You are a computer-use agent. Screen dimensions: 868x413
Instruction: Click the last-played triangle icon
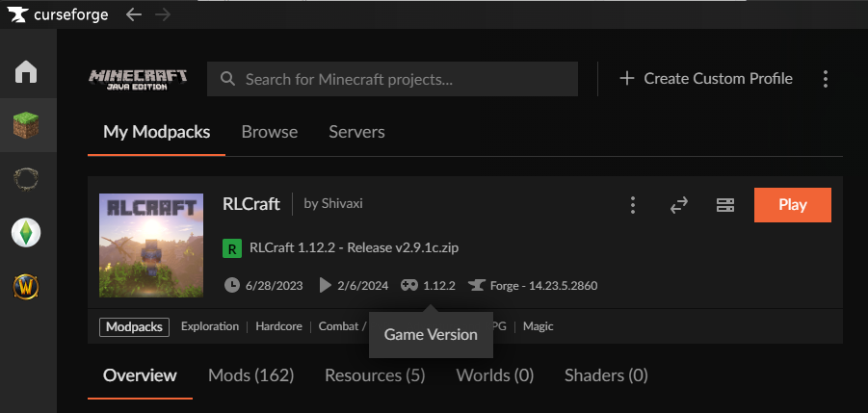pyautogui.click(x=326, y=285)
